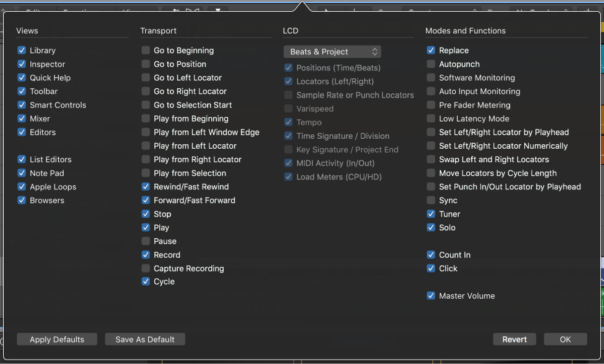604x364 pixels.
Task: Enable the Pause transport control
Action: (x=146, y=241)
